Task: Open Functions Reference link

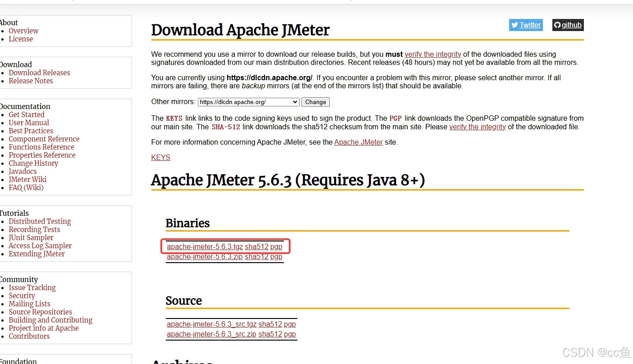Action: [41, 147]
